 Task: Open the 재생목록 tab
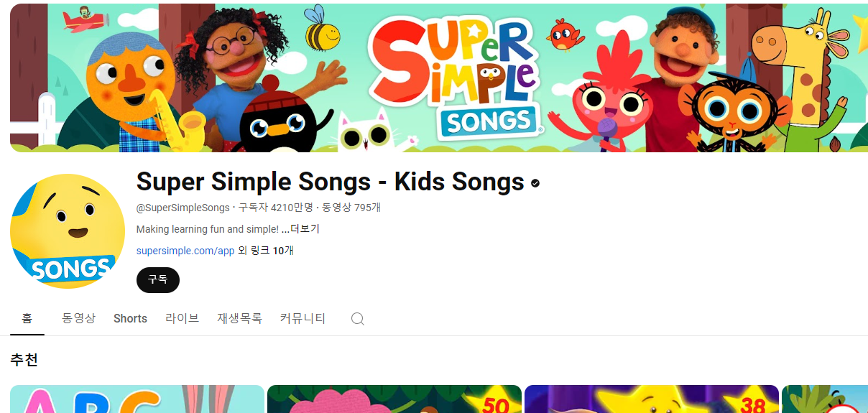point(240,318)
